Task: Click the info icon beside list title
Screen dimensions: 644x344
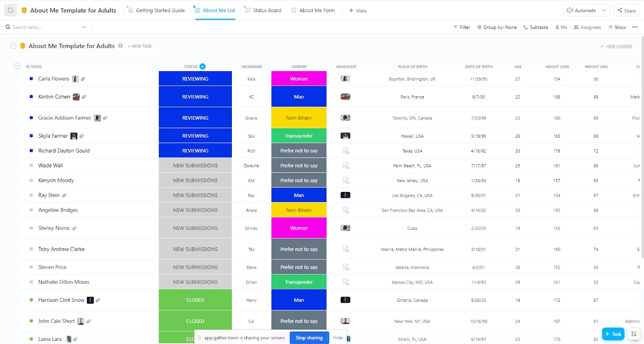Action: coord(120,46)
